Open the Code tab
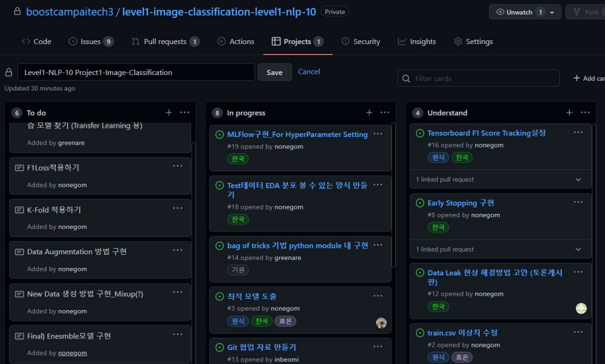The width and height of the screenshot is (605, 364). [x=36, y=42]
